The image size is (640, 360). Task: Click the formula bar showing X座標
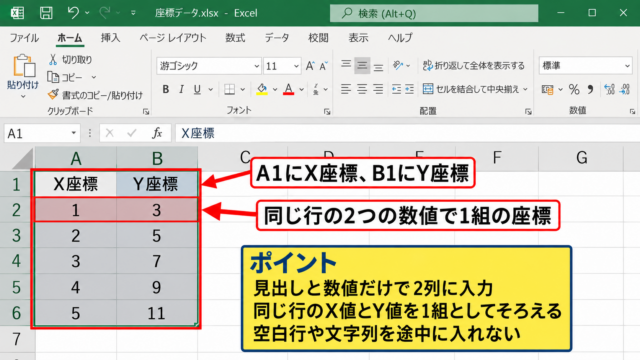407,133
